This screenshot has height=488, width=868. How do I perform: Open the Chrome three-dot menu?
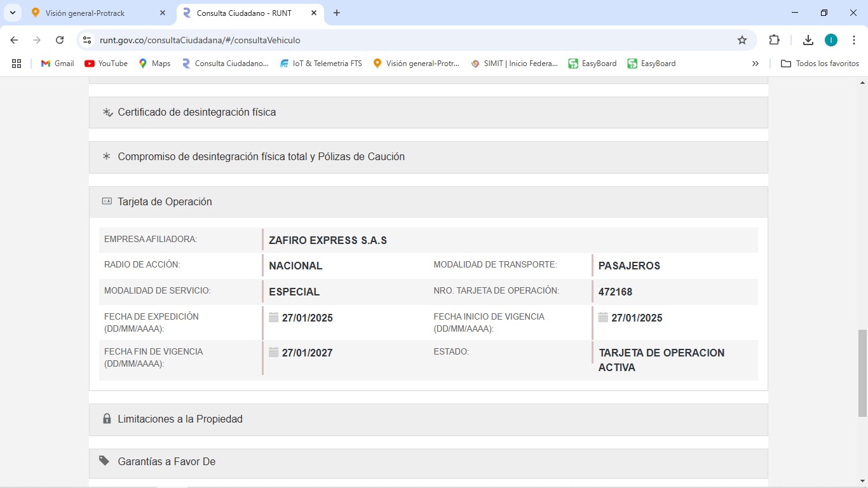[x=854, y=40]
